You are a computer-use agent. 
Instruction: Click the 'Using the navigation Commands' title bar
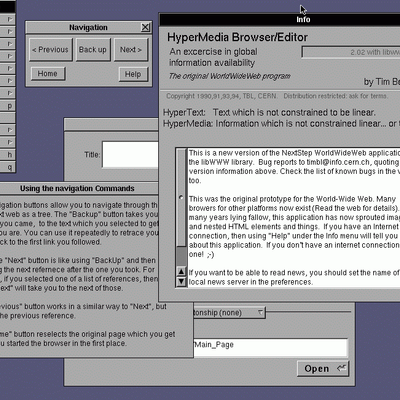coord(78,189)
